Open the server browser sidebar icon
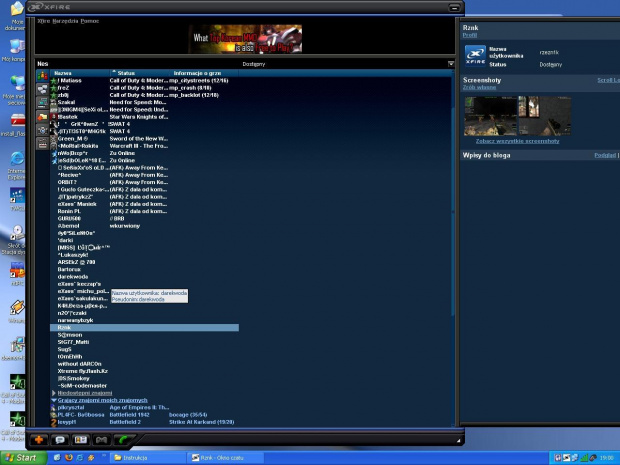Viewport: 620px width, 465px height. click(42, 103)
